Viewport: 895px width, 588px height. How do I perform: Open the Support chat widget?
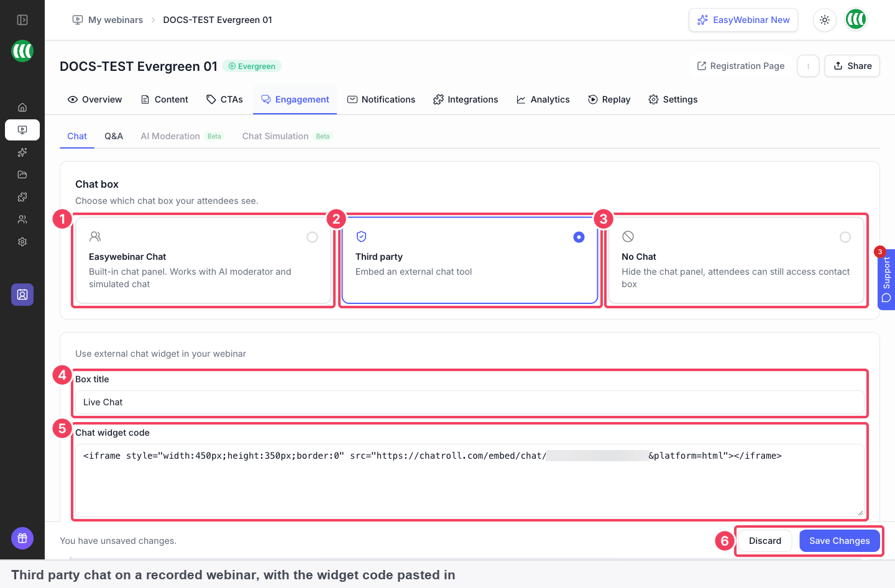886,279
